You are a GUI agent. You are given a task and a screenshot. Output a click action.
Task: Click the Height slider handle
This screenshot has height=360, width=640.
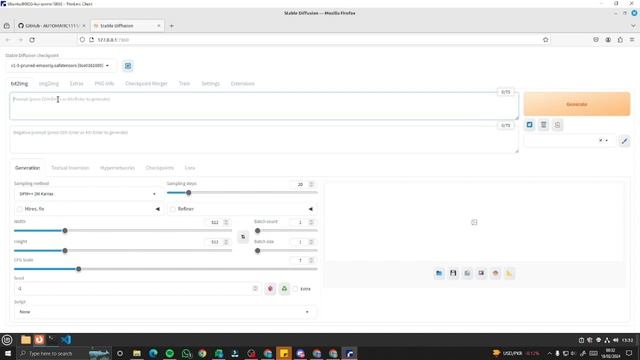(65, 251)
